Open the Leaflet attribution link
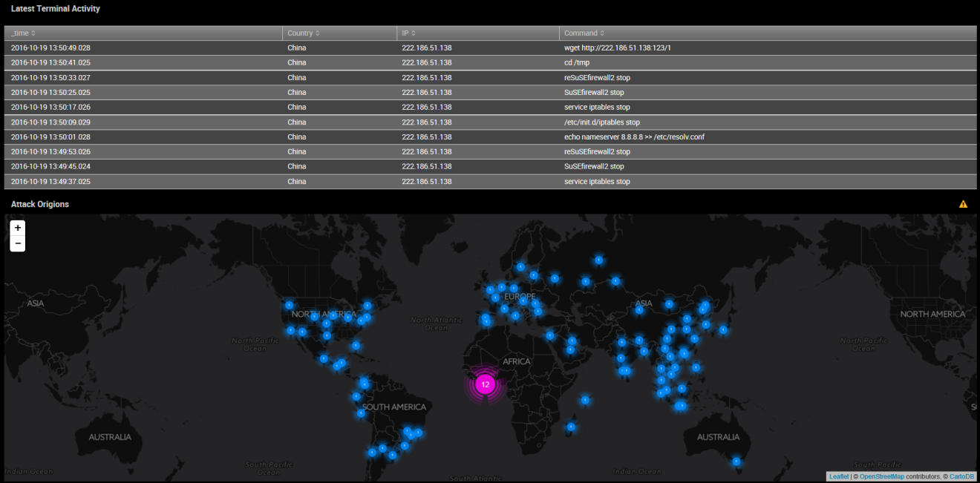The height and width of the screenshot is (483, 980). 838,476
